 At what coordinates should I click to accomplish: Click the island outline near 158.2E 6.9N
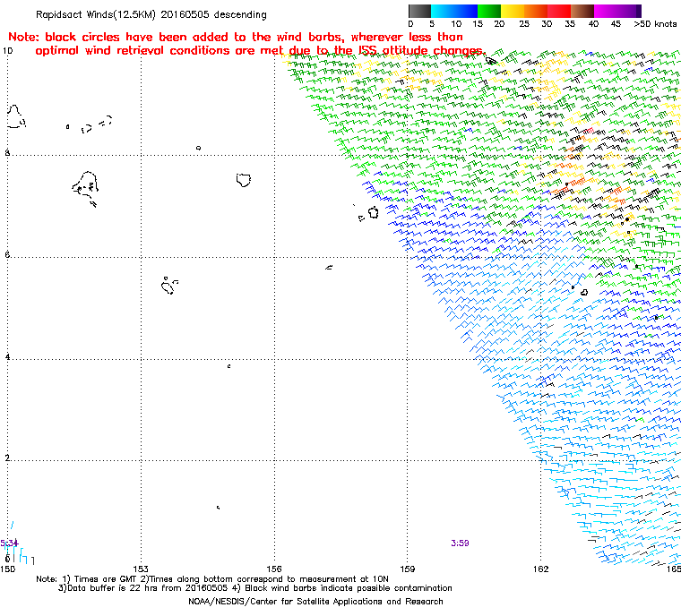[x=373, y=212]
